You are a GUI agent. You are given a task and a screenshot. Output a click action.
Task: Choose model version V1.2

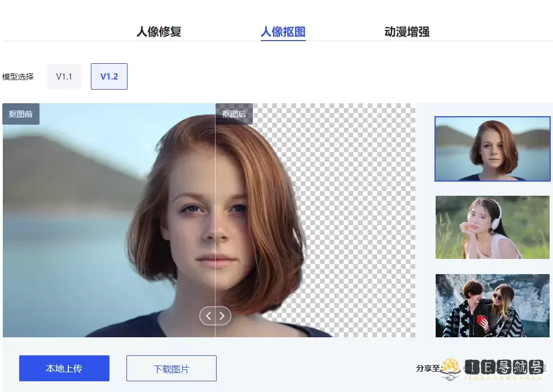coord(109,77)
